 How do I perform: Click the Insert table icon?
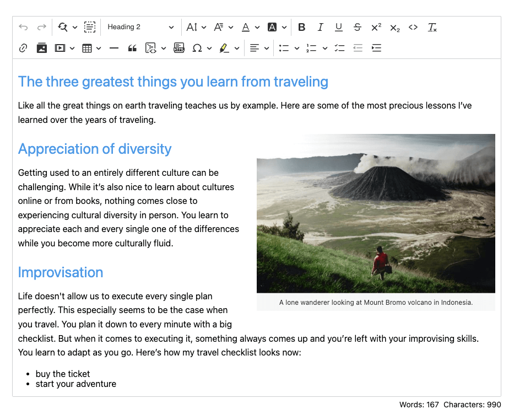[87, 49]
